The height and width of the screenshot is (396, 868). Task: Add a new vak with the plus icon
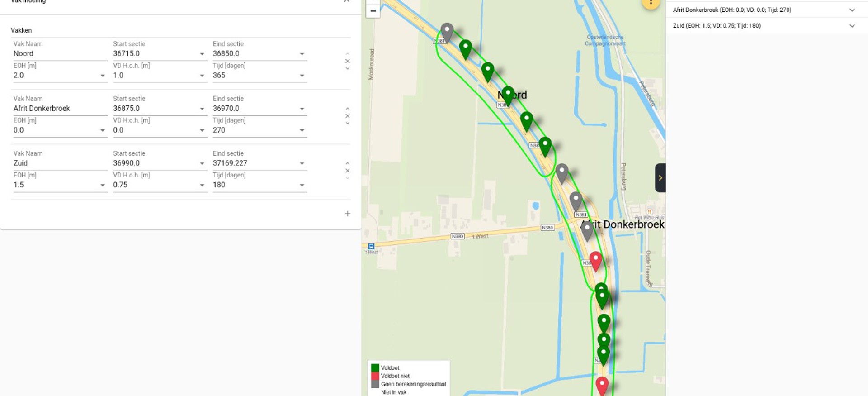(347, 214)
